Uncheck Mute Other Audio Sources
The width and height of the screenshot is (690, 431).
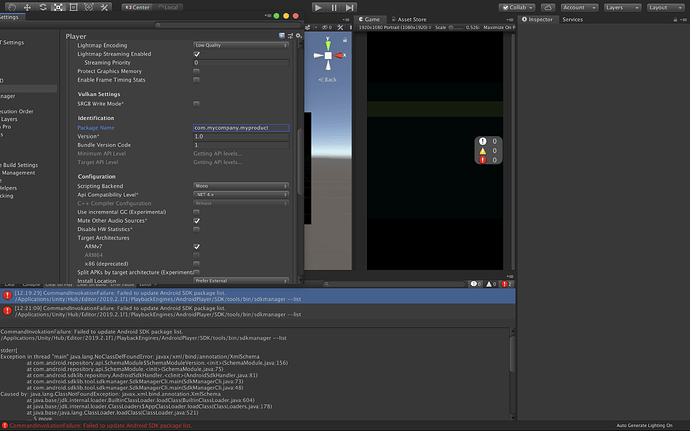[197, 220]
